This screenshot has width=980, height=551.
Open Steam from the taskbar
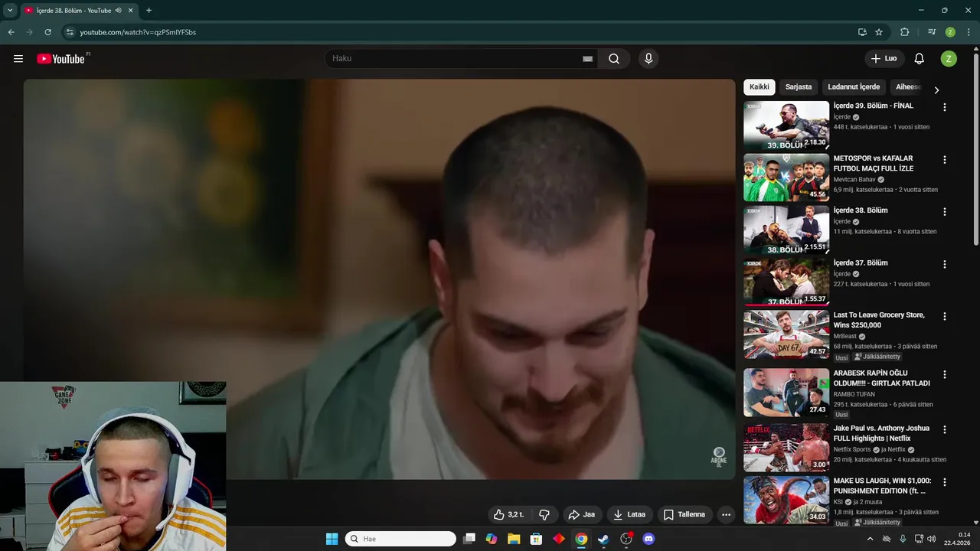pyautogui.click(x=603, y=539)
